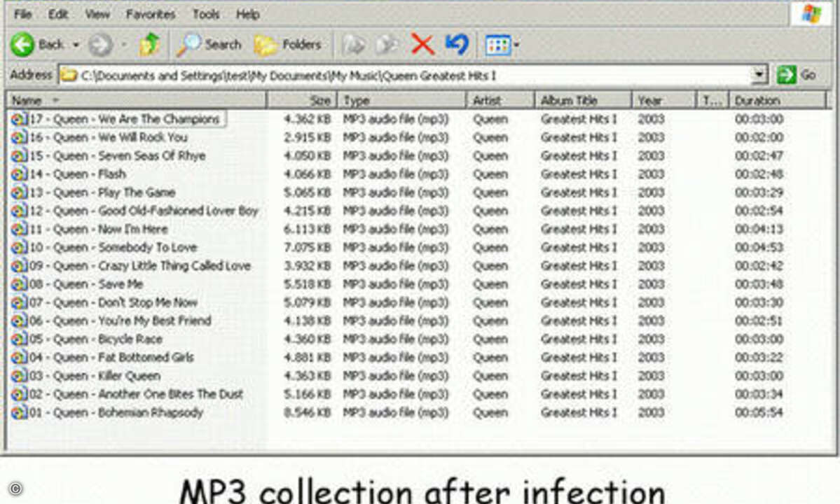
Task: Expand the Address bar dropdown
Action: (759, 75)
